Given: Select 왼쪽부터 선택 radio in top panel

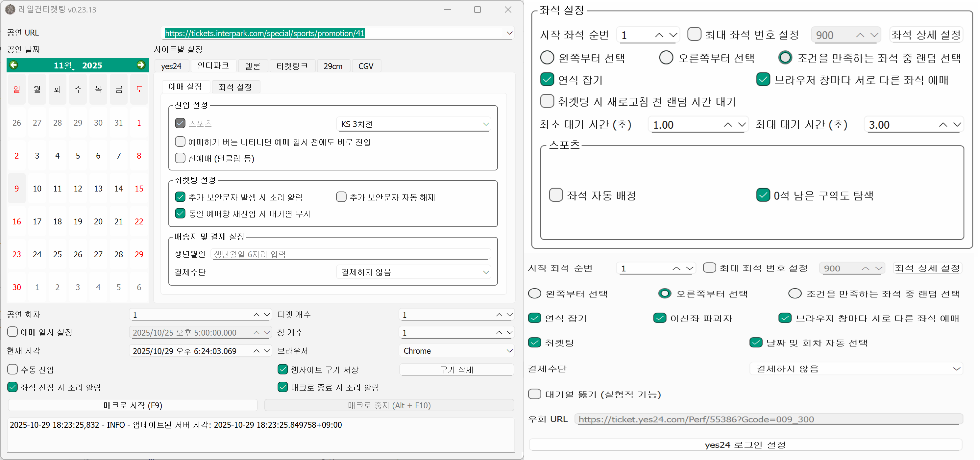Looking at the screenshot, I should tap(547, 58).
